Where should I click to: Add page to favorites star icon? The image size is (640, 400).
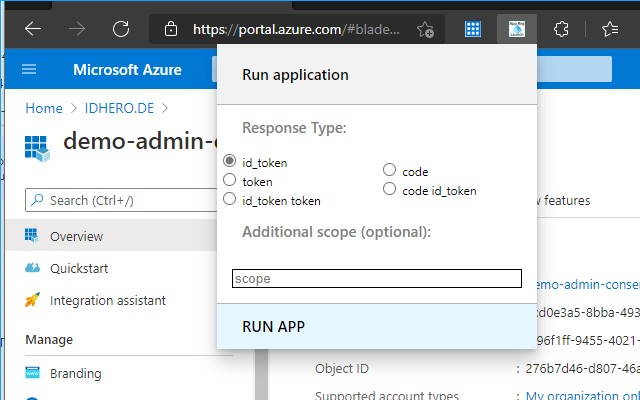pyautogui.click(x=425, y=29)
